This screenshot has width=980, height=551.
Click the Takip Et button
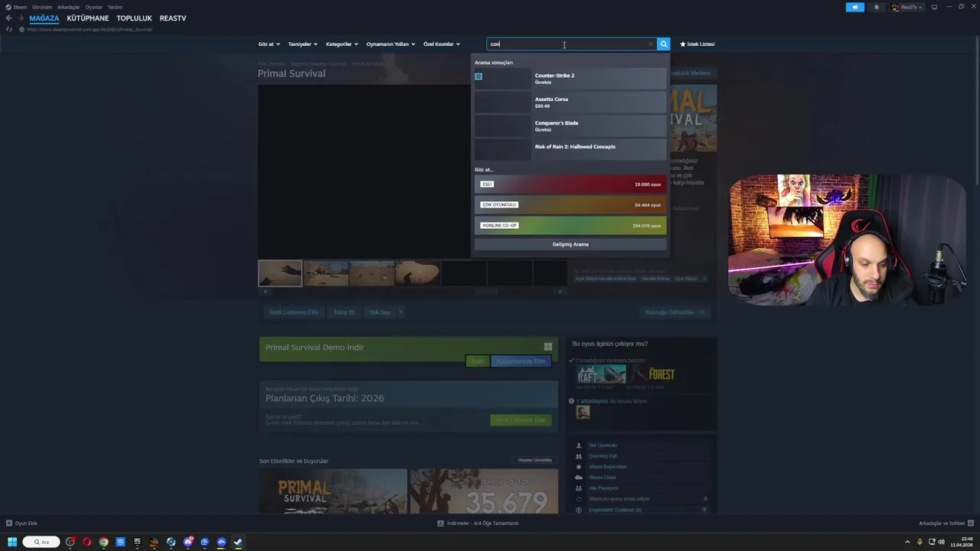pyautogui.click(x=344, y=312)
